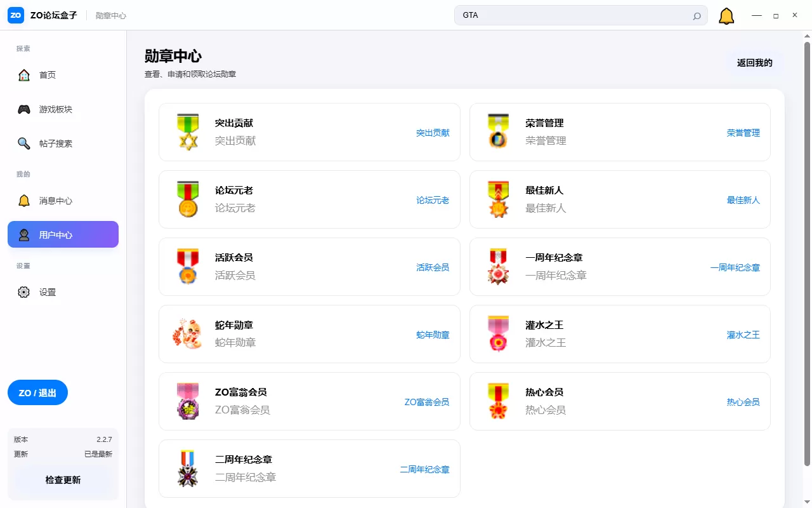
Task: Open 消息中心 in the sidebar
Action: [x=63, y=201]
